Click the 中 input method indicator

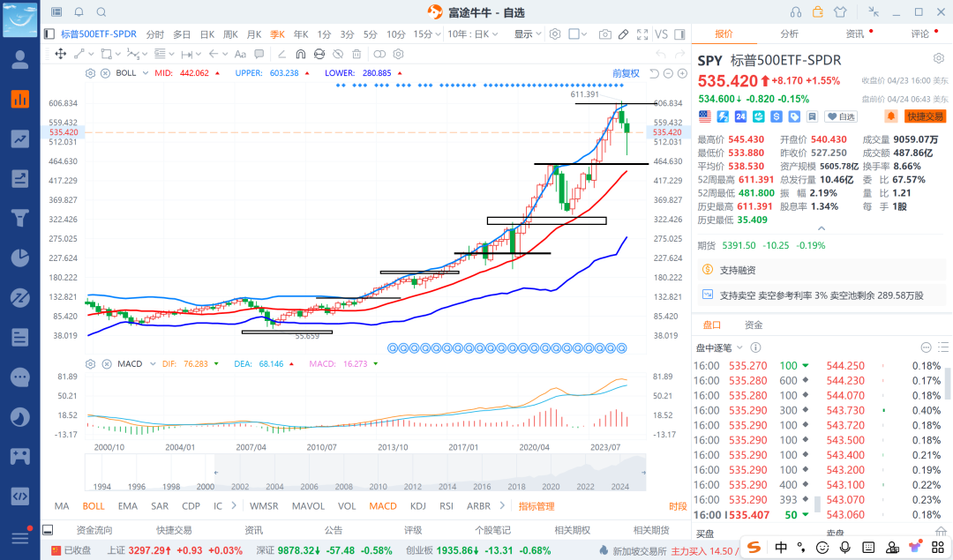pyautogui.click(x=781, y=548)
